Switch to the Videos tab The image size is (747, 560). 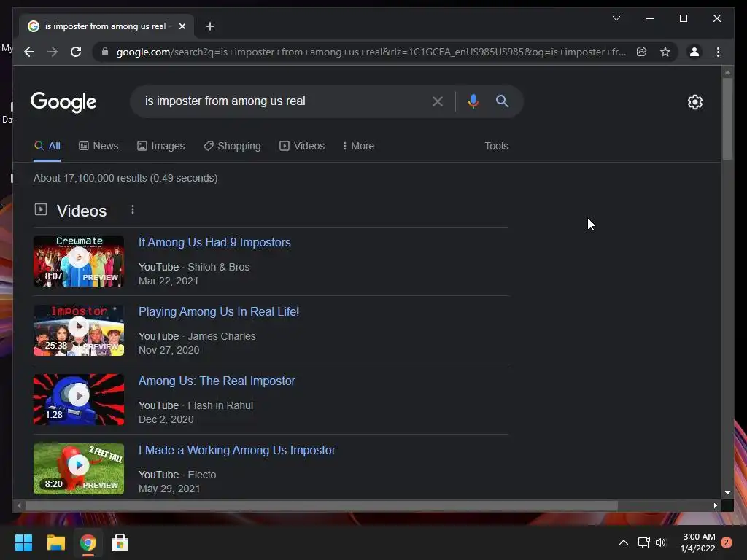pyautogui.click(x=302, y=146)
